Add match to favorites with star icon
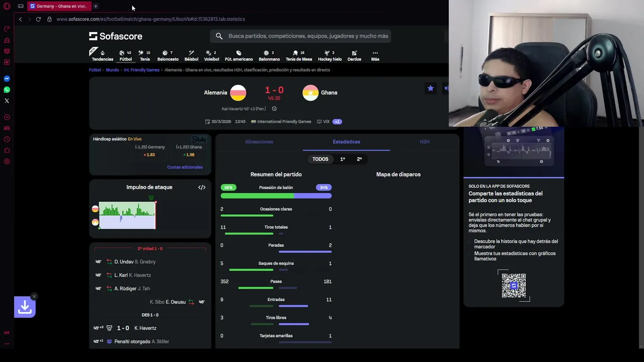Screen dimensions: 644x362 click(431, 88)
